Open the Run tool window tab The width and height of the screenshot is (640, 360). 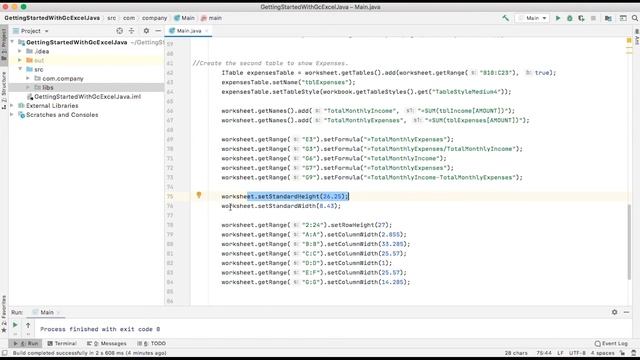tap(26, 343)
